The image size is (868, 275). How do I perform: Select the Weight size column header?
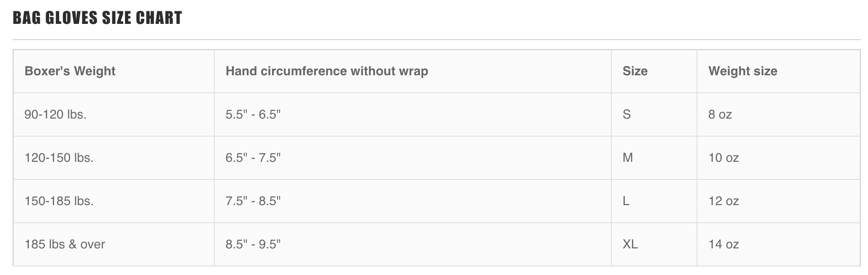click(x=743, y=71)
